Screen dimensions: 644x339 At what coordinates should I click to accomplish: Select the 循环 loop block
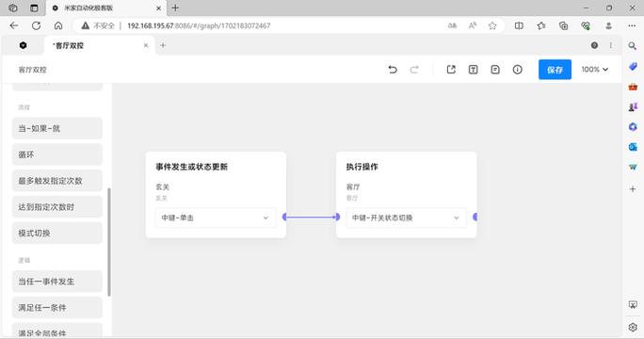57,154
